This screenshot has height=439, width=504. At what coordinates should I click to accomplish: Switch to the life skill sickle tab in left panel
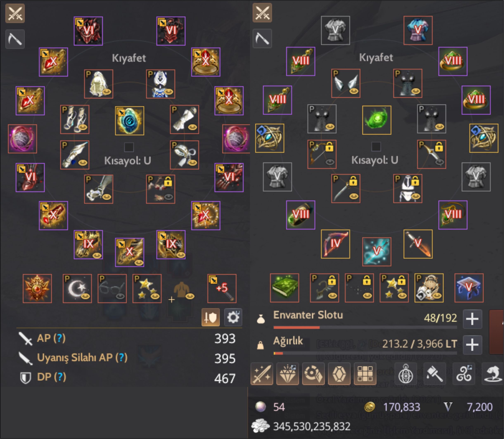pos(15,39)
